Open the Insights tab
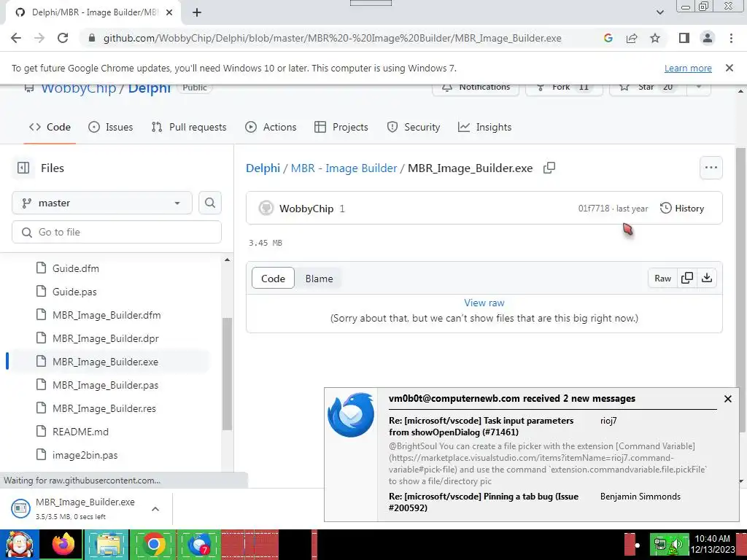747x560 pixels. point(484,127)
